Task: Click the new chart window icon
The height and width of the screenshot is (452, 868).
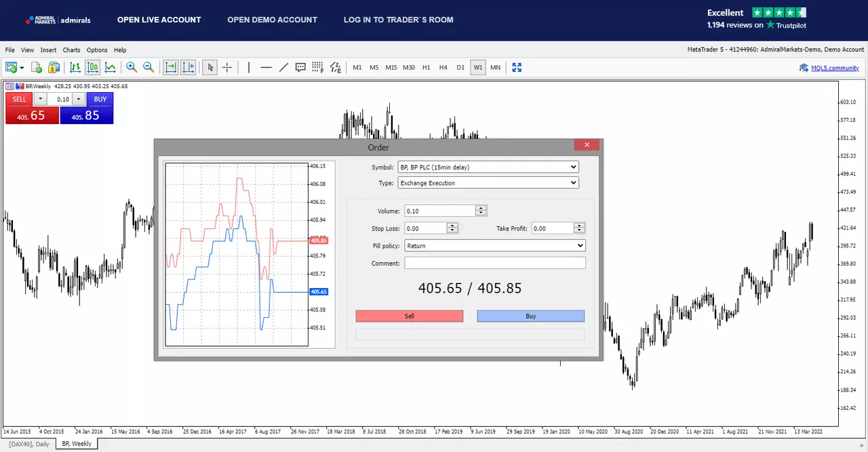Action: pyautogui.click(x=12, y=67)
